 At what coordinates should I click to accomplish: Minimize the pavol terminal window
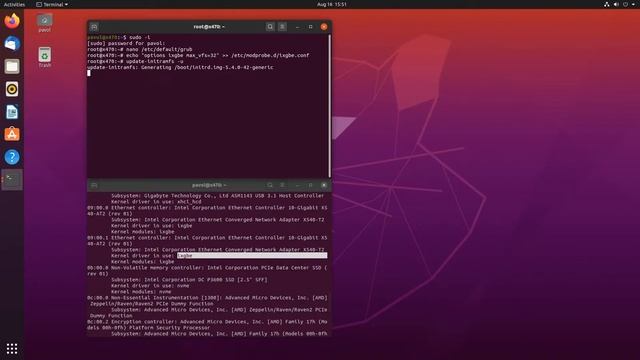point(298,185)
